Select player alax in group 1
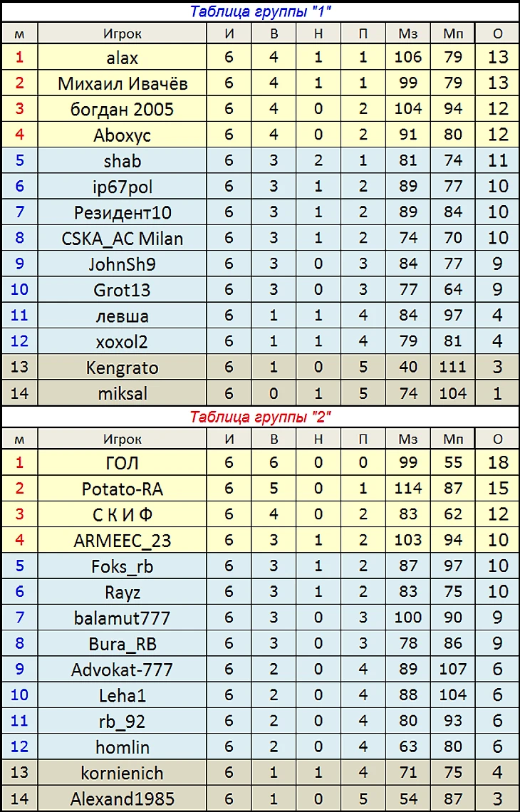Screen dimensions: 520x812 pos(122,58)
